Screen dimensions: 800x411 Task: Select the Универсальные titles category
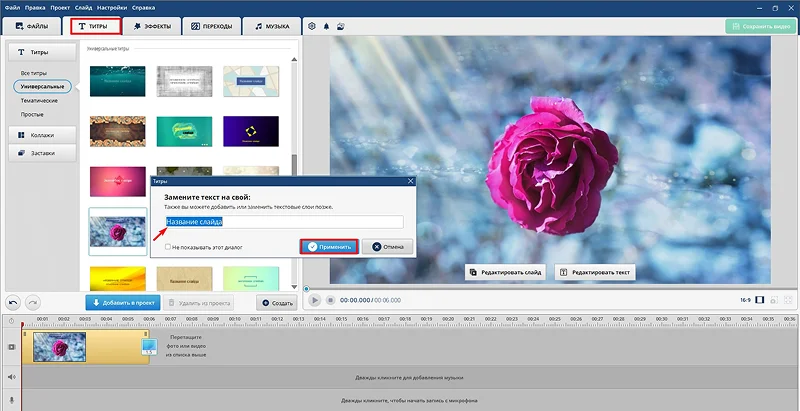[x=42, y=86]
